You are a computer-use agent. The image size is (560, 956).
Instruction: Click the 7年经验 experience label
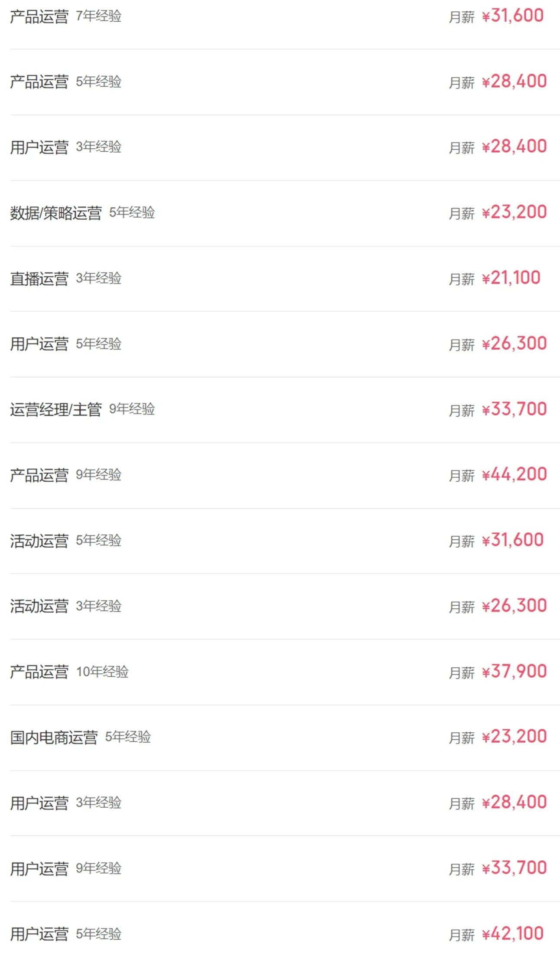click(x=98, y=16)
